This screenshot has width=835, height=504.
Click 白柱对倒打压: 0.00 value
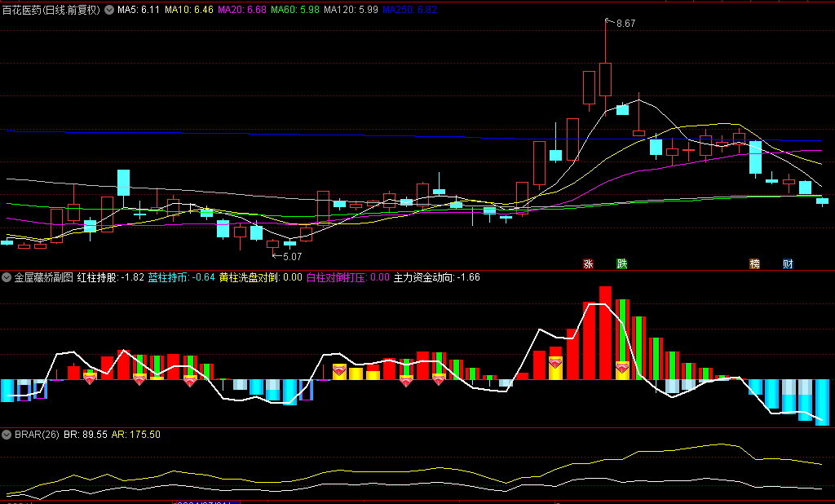[348, 277]
